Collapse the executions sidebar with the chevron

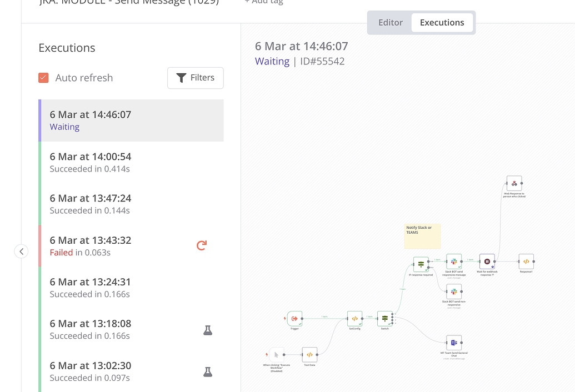pos(21,251)
